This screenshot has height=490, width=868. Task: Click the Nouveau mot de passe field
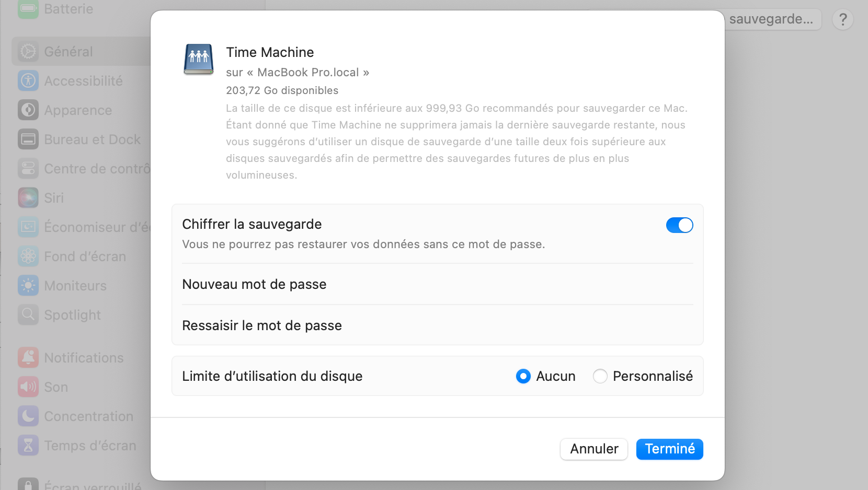pos(438,284)
